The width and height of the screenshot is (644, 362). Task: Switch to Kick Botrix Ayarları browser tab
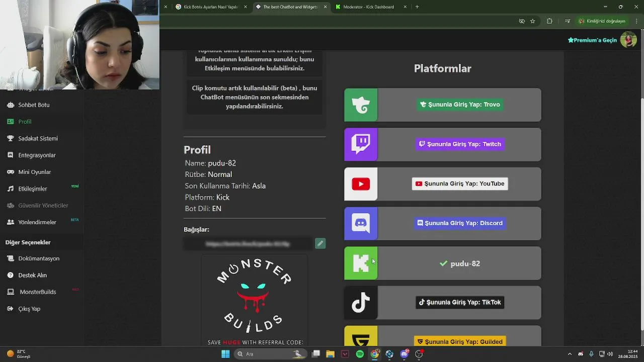[x=210, y=7]
